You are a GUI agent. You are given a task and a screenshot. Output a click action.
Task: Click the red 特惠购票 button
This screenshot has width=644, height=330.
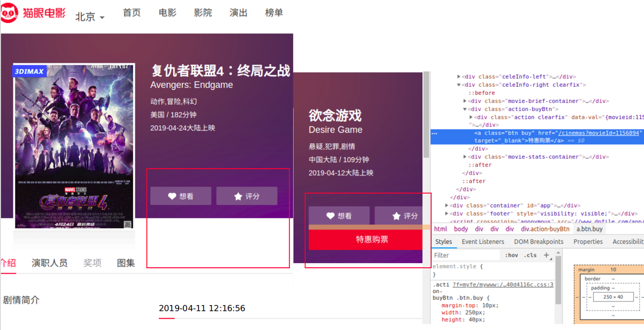[366, 239]
